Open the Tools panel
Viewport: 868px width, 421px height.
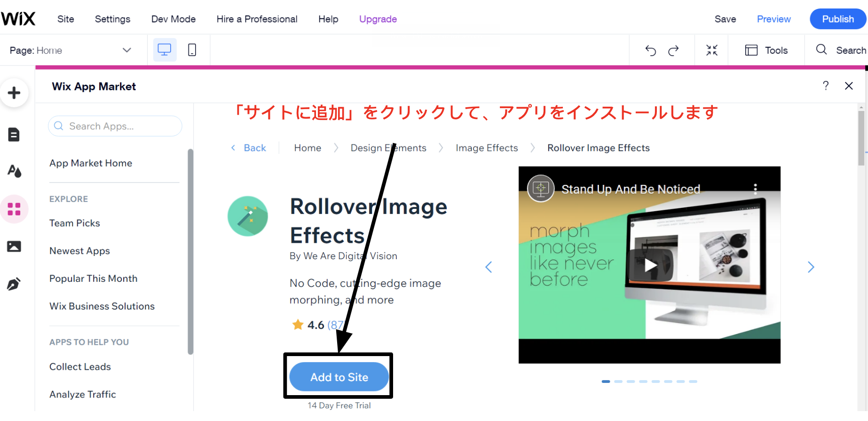click(766, 50)
